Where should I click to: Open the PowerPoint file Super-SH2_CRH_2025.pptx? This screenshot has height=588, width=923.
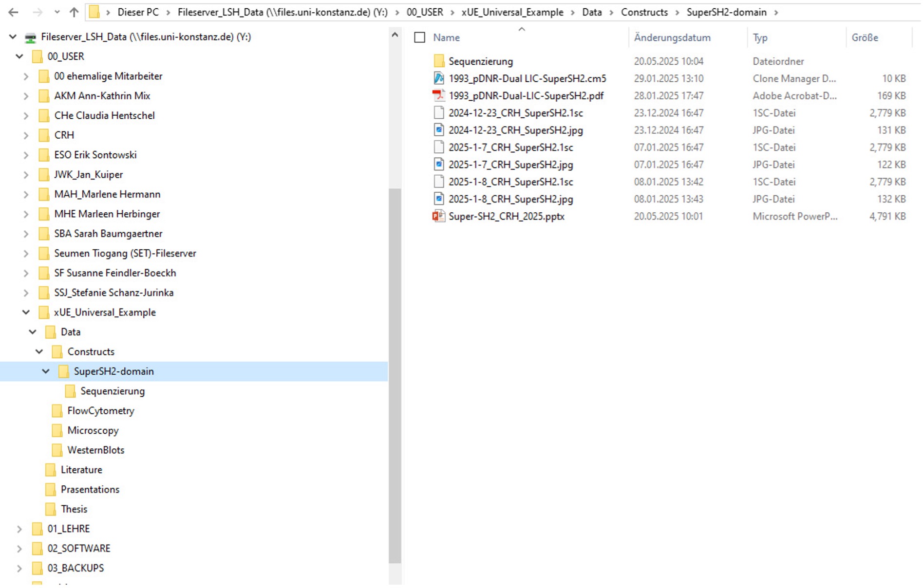tap(506, 217)
